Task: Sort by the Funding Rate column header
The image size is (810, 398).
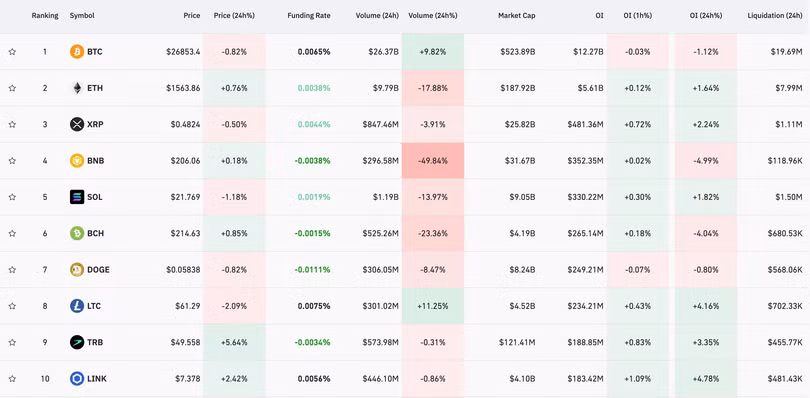Action: tap(309, 16)
